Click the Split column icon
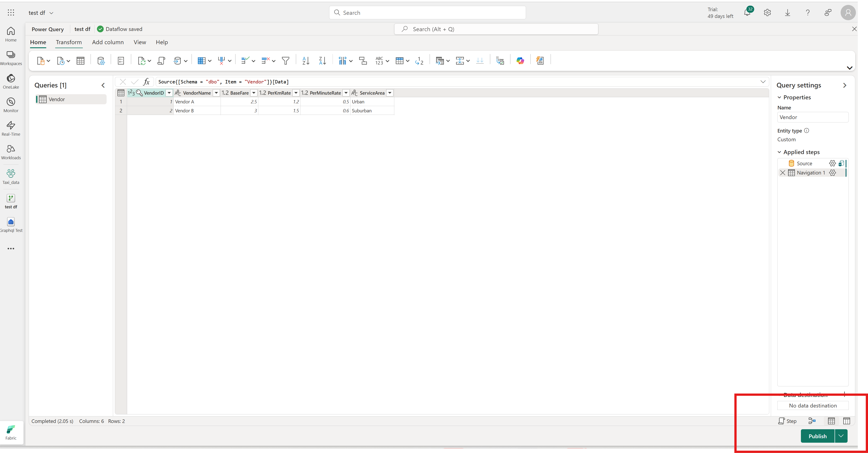This screenshot has width=868, height=453. [343, 61]
